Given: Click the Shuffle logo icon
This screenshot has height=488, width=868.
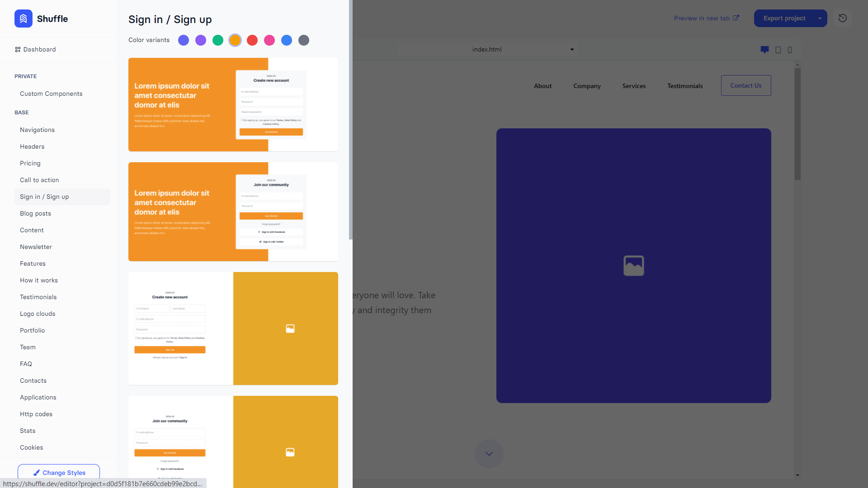Looking at the screenshot, I should point(23,19).
